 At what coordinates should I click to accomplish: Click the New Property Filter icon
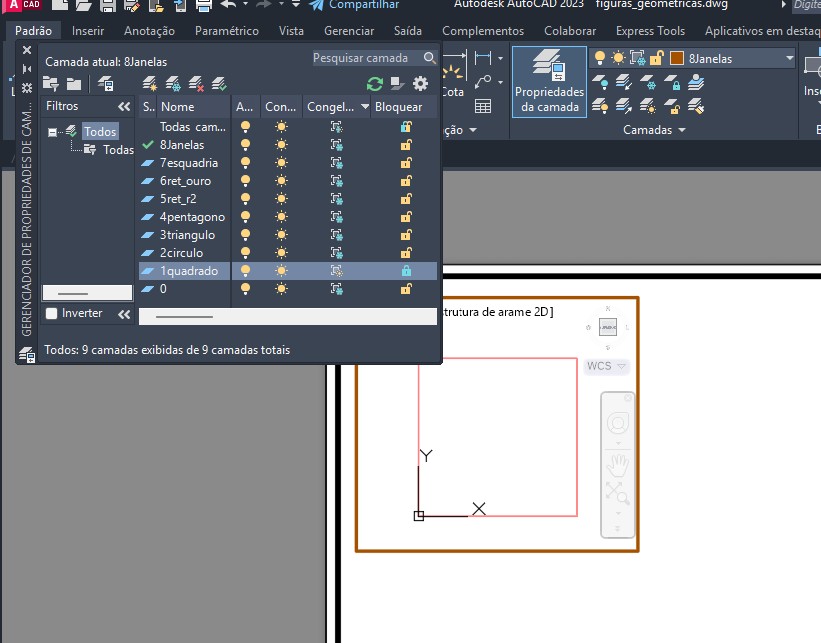point(51,84)
